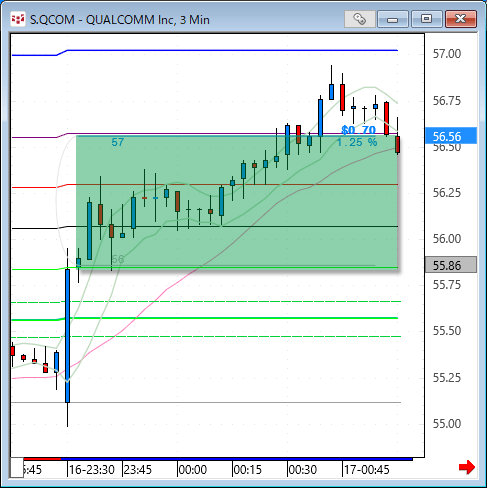Click the 00:30 time axis label
Viewport: 487px width, 488px height.
click(303, 470)
